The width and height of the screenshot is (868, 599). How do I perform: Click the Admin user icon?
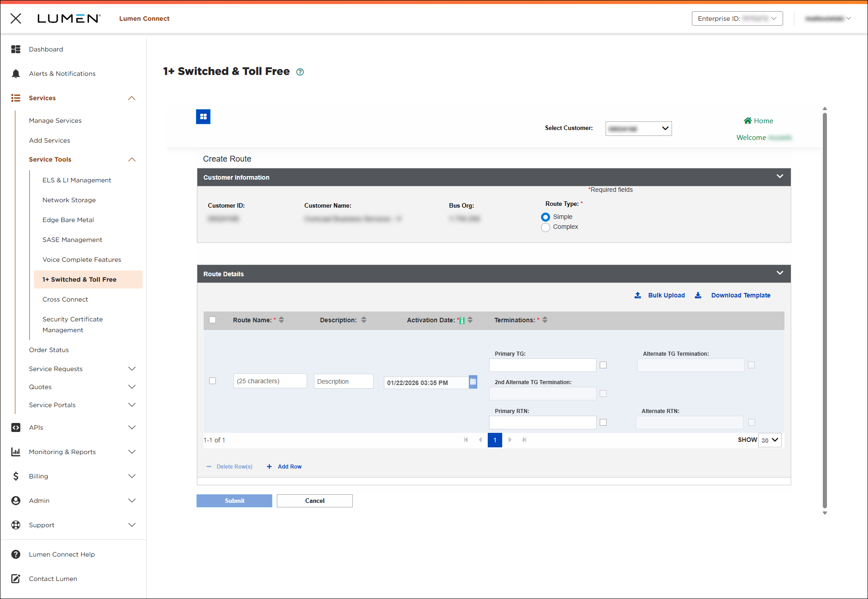point(16,501)
